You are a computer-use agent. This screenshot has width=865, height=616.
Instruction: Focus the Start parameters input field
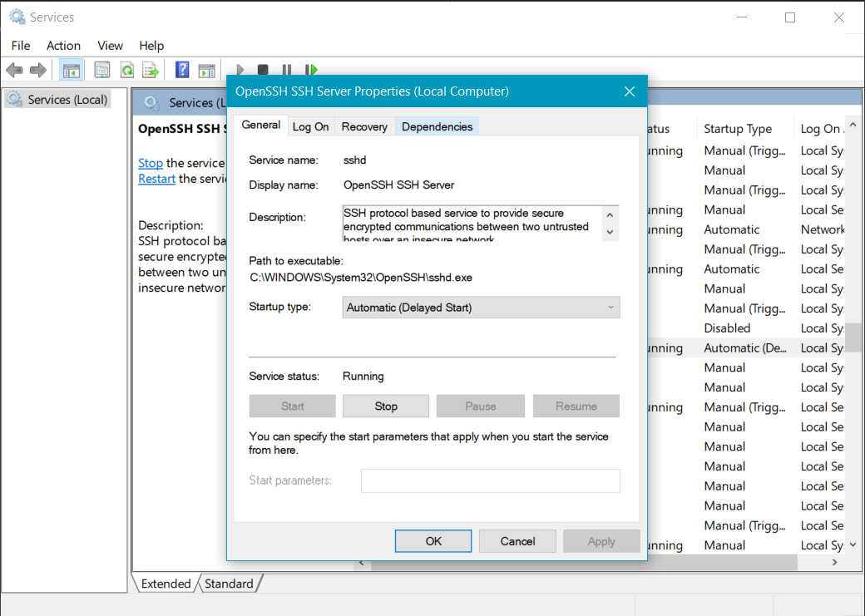click(491, 480)
